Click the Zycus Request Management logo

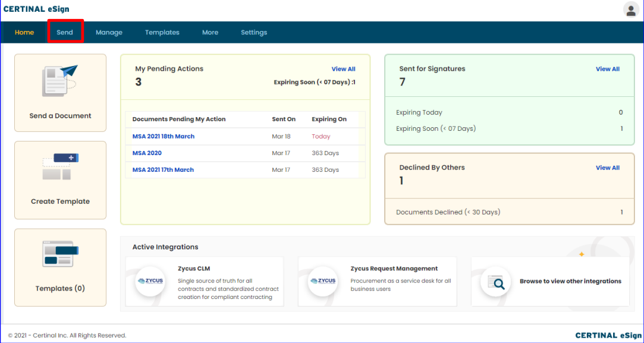pos(322,281)
